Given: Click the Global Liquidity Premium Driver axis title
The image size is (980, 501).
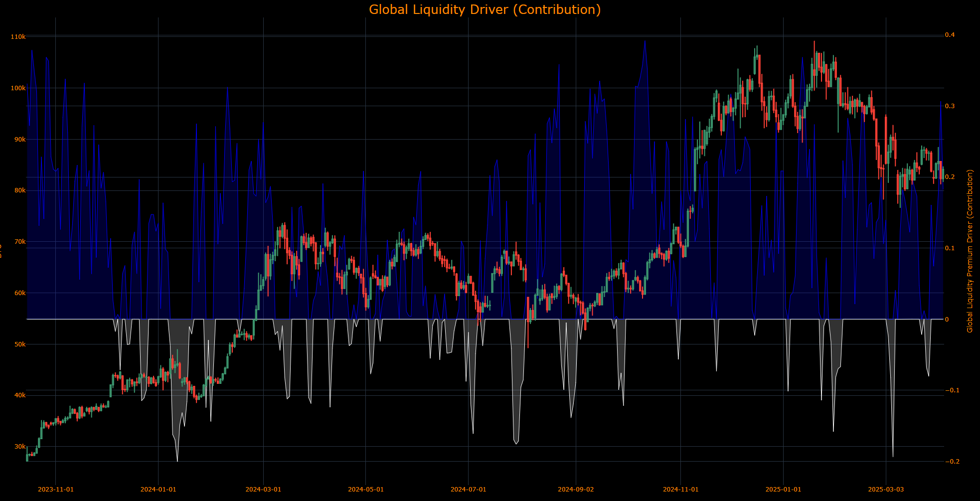Looking at the screenshot, I should click(970, 251).
